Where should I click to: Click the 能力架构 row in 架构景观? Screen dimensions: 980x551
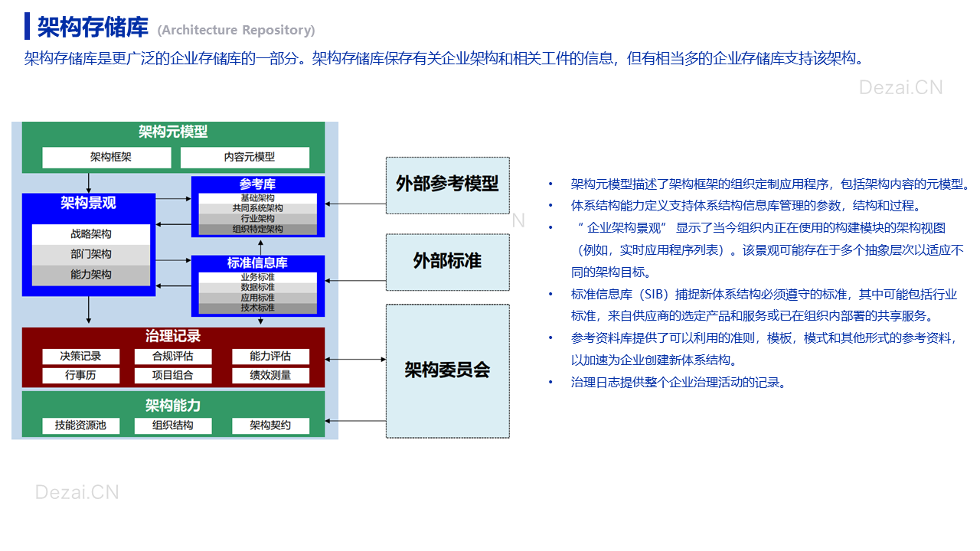91,275
